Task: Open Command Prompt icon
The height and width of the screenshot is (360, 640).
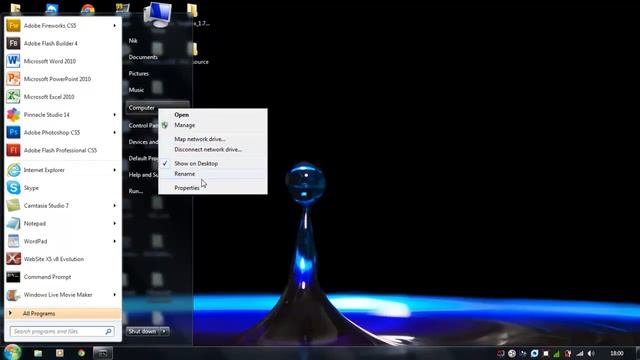Action: [13, 277]
